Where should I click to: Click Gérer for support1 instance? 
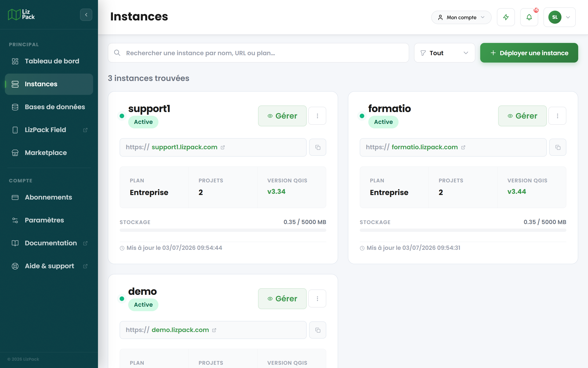(282, 116)
